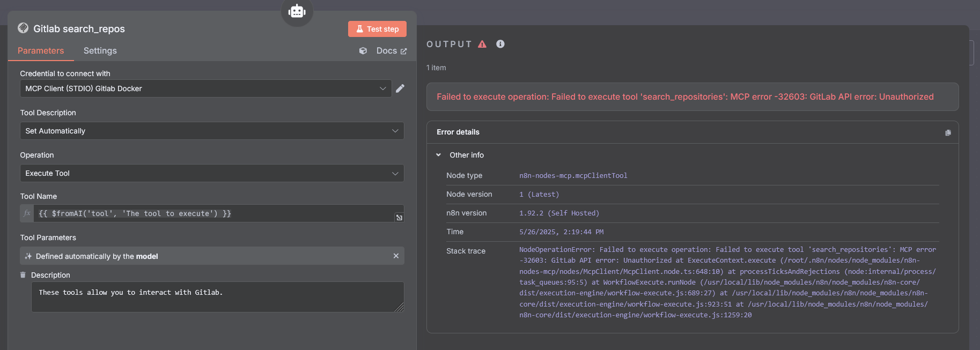The image size is (980, 350).
Task: Click the red Unauthorized error message banner
Action: [692, 96]
